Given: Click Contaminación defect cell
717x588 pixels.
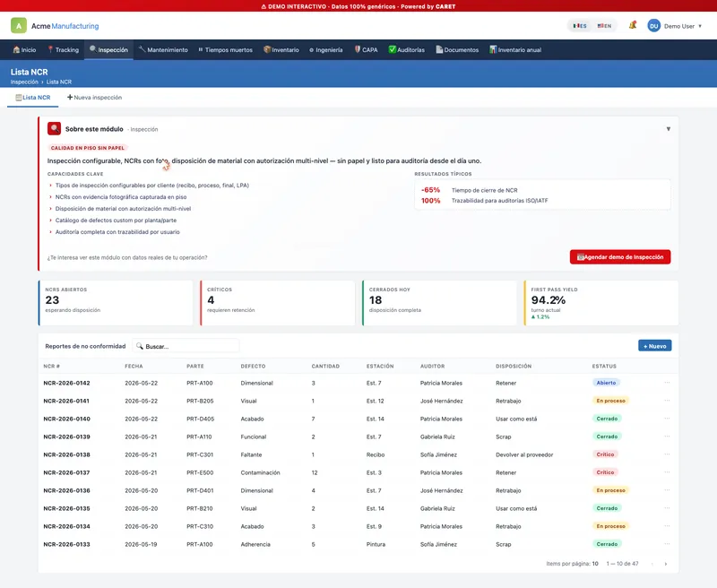Looking at the screenshot, I should click(260, 472).
